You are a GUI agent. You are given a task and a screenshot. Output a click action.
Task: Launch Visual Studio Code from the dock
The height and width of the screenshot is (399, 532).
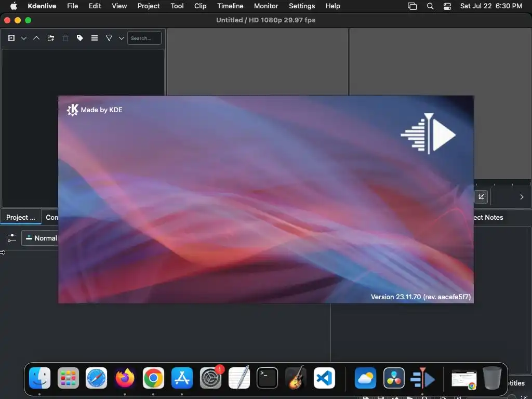pos(324,378)
